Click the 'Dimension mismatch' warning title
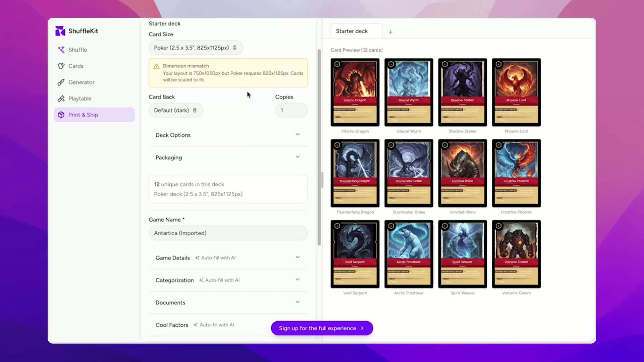644x362 pixels. (x=186, y=66)
